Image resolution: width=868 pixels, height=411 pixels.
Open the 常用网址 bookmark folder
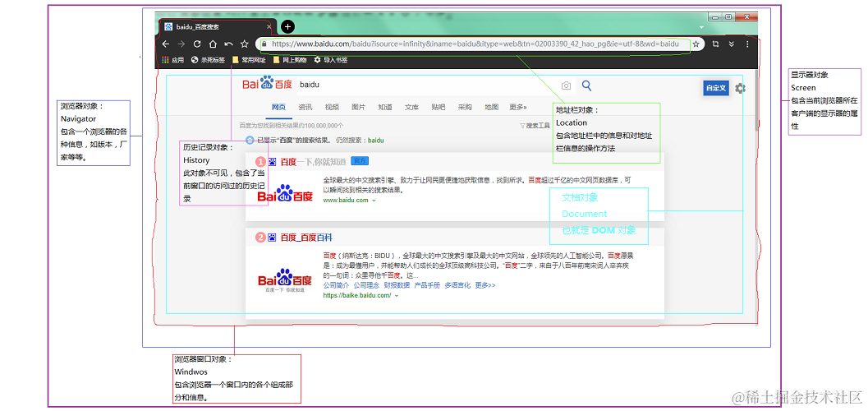(x=249, y=60)
